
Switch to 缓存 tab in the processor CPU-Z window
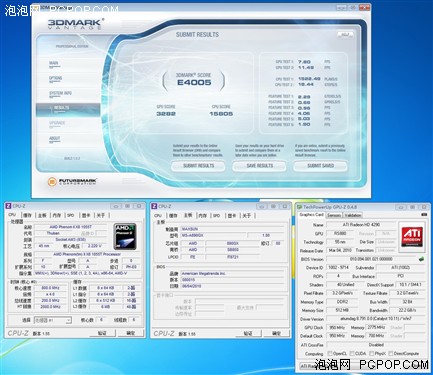[27, 216]
